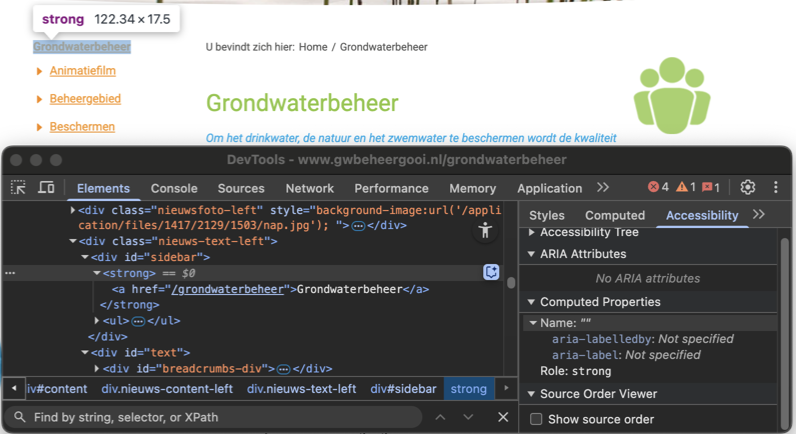Activate the inspect element picker icon
Image resolution: width=797 pixels, height=434 pixels.
tap(19, 188)
